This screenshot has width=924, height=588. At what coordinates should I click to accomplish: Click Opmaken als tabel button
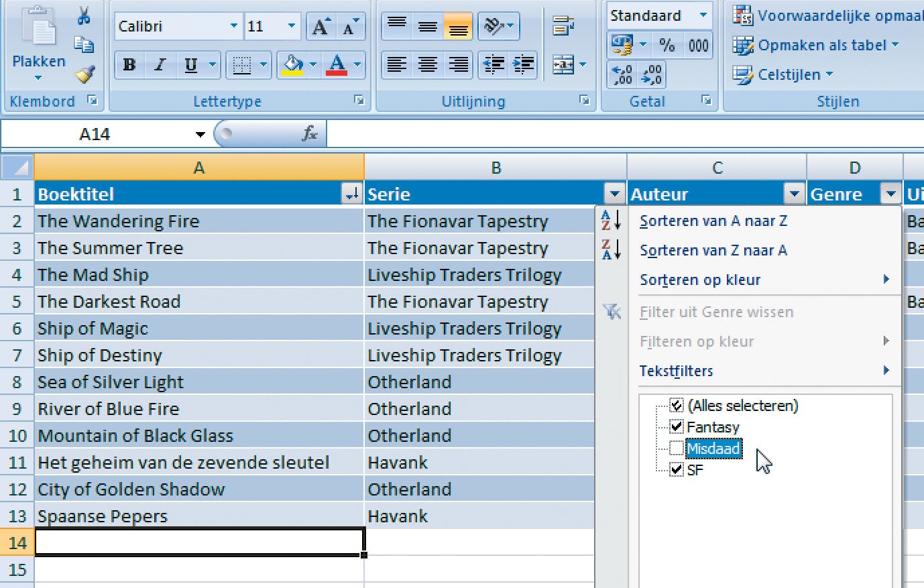pyautogui.click(x=816, y=45)
